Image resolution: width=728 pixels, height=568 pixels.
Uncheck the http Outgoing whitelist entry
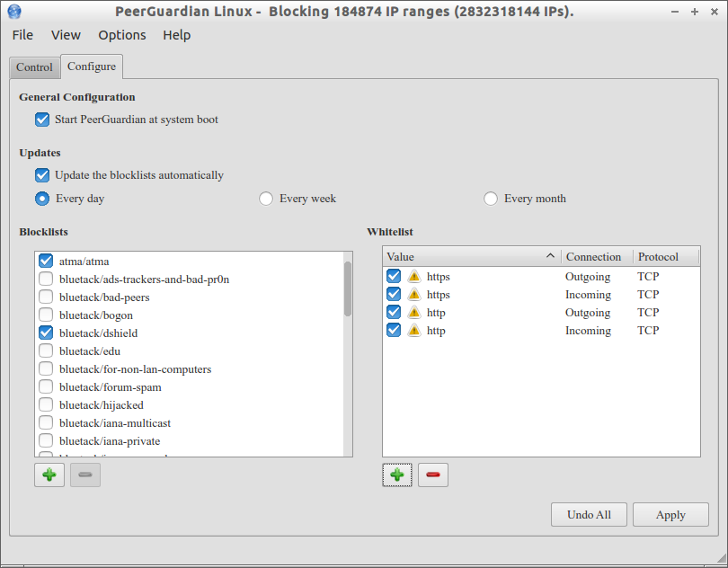(394, 312)
